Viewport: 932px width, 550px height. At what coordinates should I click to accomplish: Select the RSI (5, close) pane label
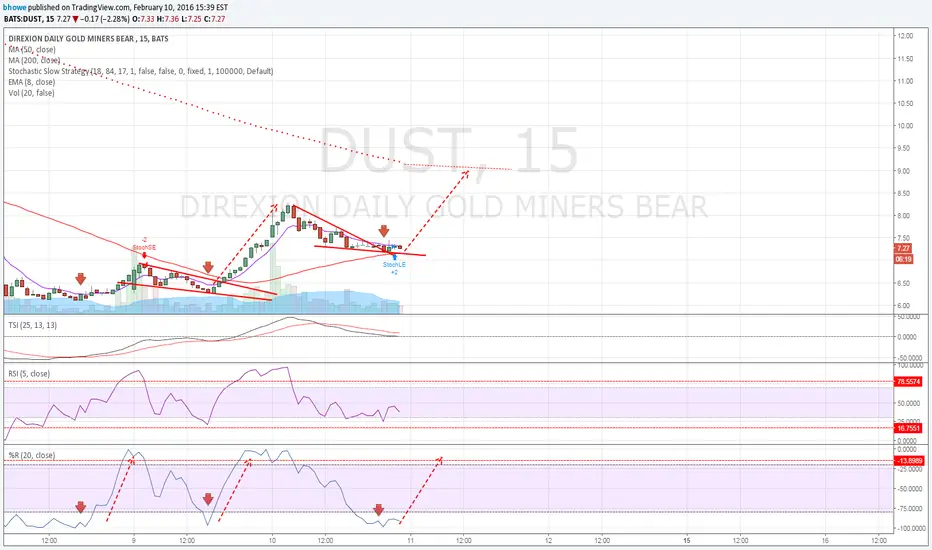(29, 373)
